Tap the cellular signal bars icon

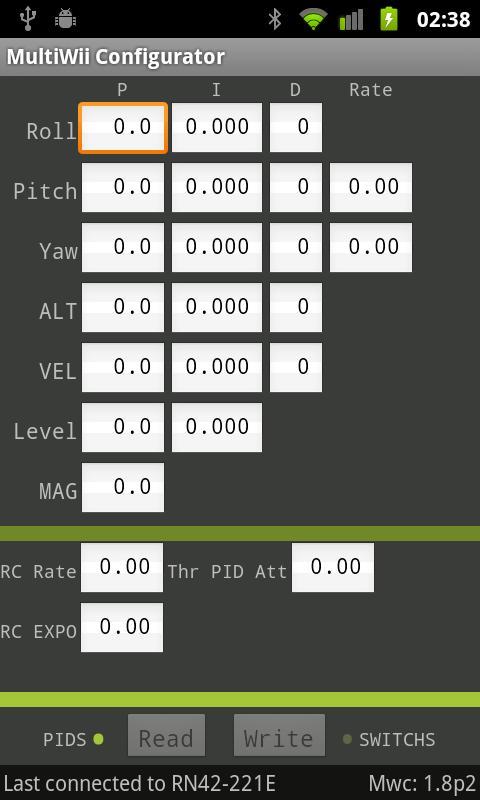pyautogui.click(x=351, y=19)
